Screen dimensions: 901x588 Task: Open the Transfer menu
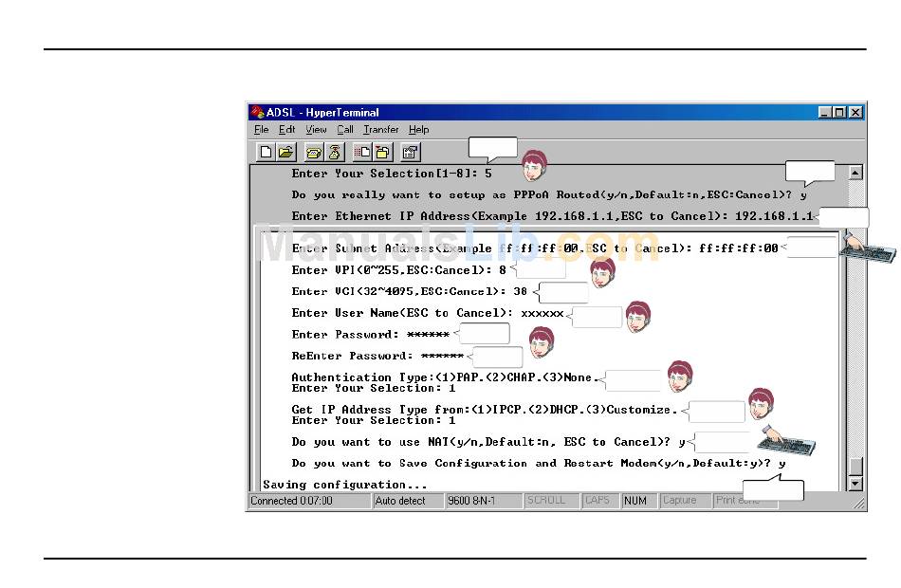[380, 130]
